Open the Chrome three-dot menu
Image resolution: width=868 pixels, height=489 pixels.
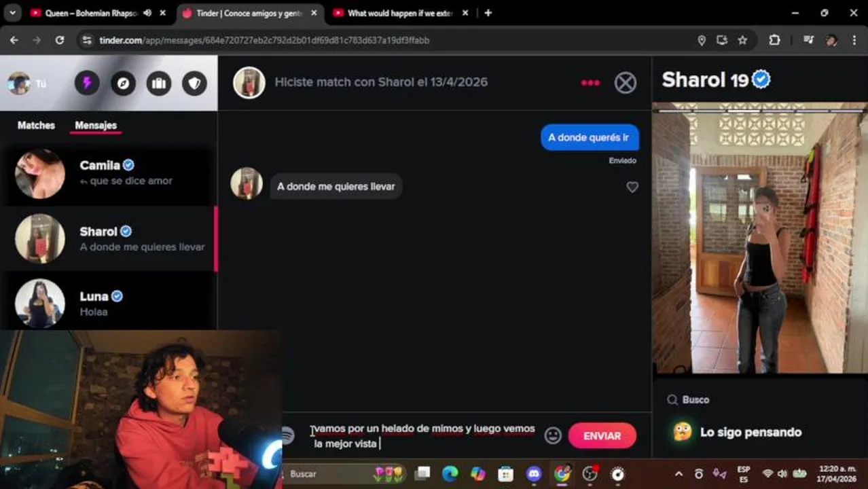[x=854, y=40]
